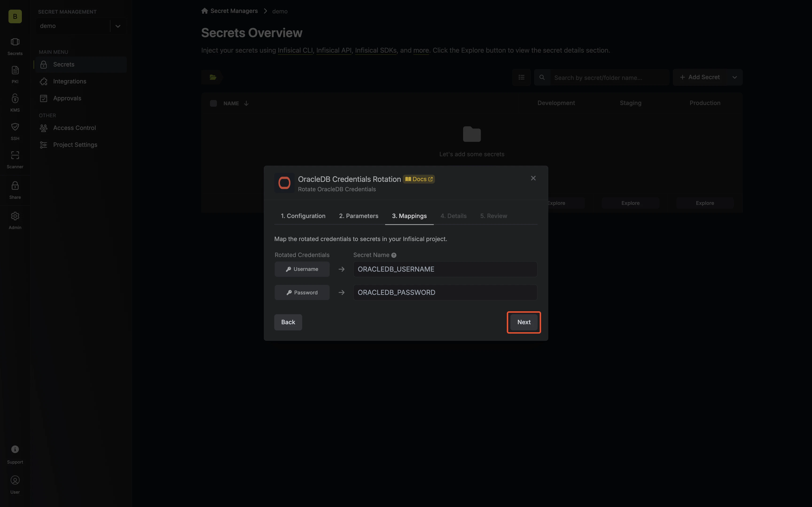Open the Infisical SDKs link

(375, 50)
